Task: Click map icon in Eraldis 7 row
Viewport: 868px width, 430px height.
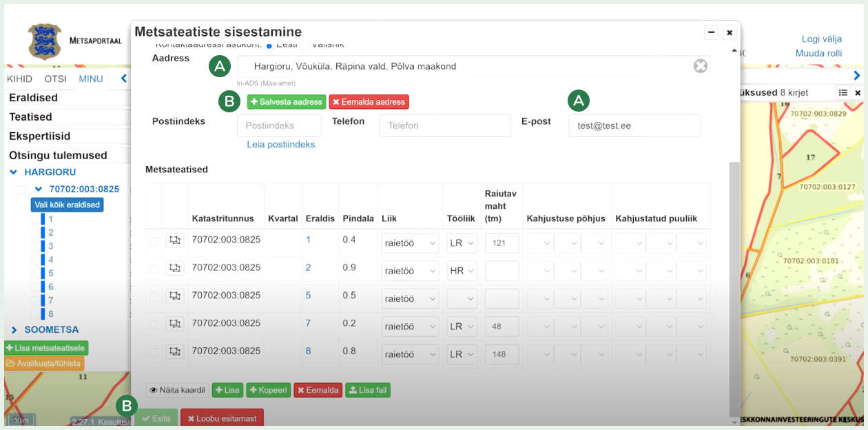Action: [x=175, y=324]
